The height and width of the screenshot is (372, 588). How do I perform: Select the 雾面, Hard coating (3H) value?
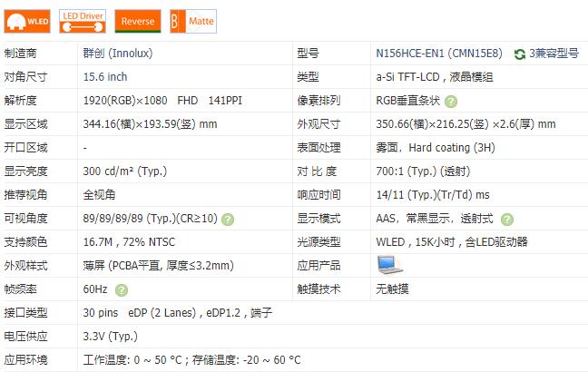coord(436,148)
